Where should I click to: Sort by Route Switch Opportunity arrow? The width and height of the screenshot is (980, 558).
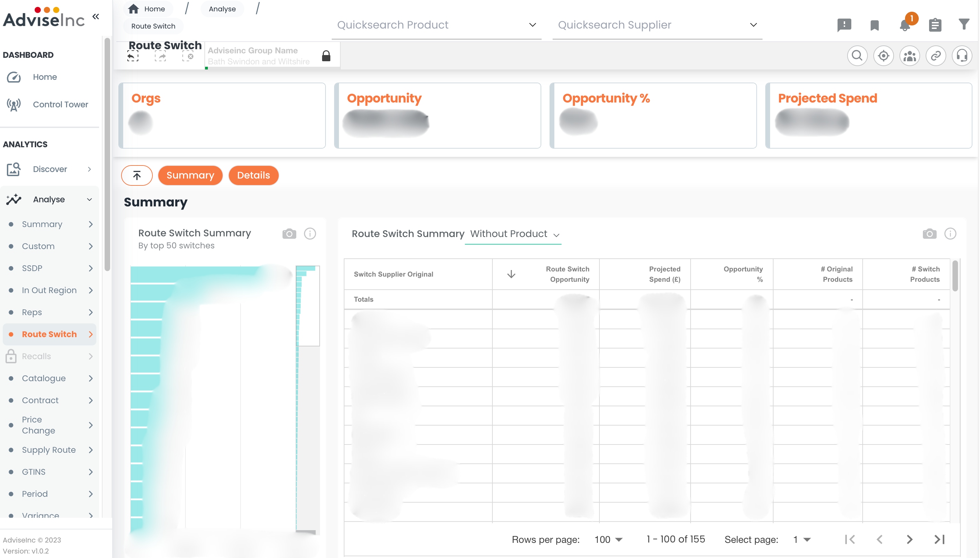tap(511, 275)
